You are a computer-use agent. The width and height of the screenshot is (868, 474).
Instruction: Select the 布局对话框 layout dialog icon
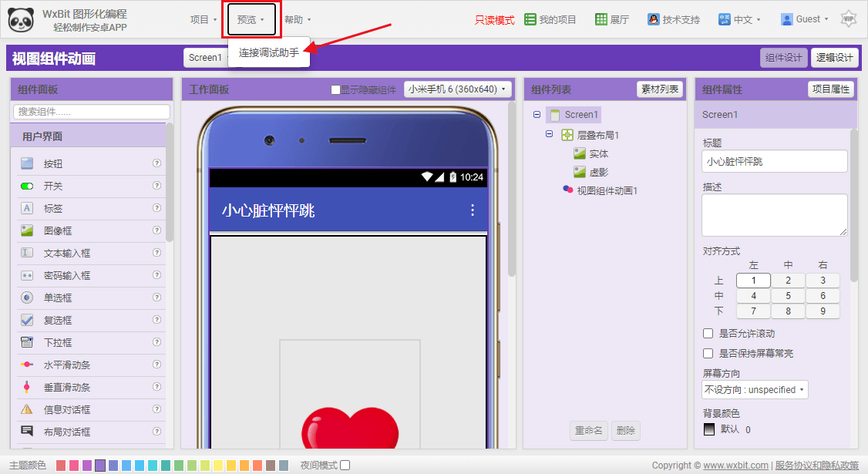pos(26,432)
